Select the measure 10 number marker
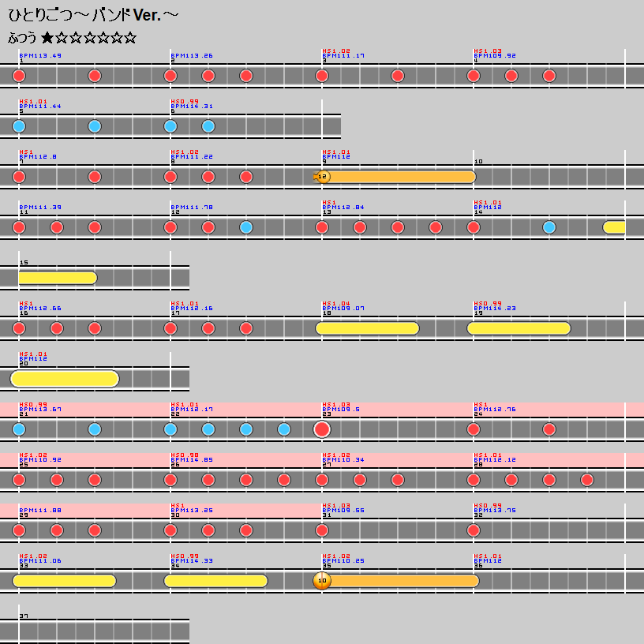Screen dimensions: 644x644 click(478, 161)
